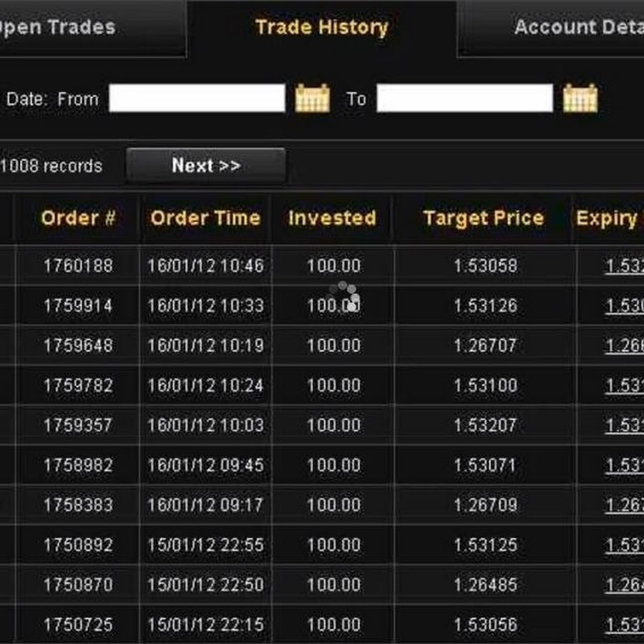Screen dimensions: 644x644
Task: Click the Expiry column header
Action: coord(608,218)
